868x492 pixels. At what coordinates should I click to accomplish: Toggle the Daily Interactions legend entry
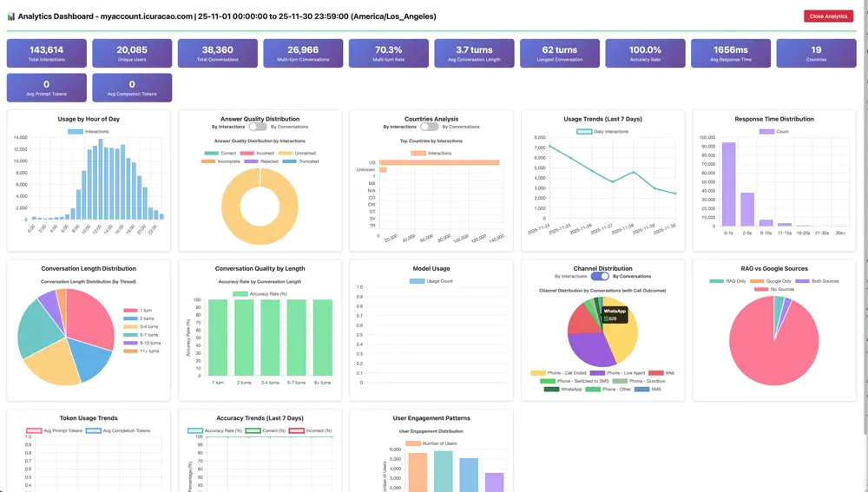603,132
